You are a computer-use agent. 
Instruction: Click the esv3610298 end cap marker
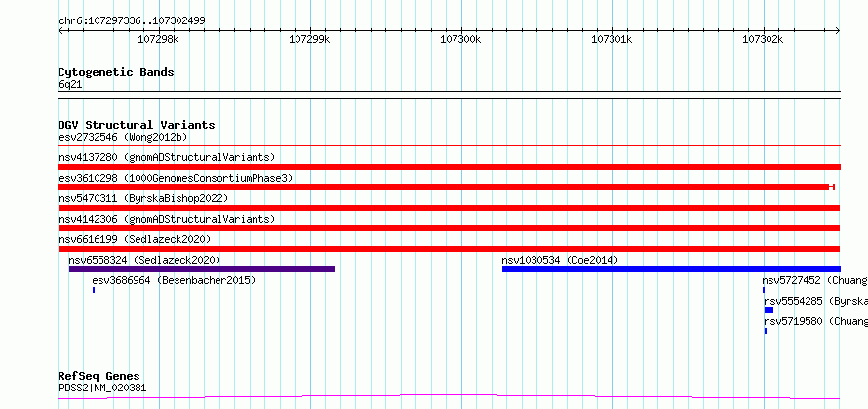pyautogui.click(x=832, y=187)
